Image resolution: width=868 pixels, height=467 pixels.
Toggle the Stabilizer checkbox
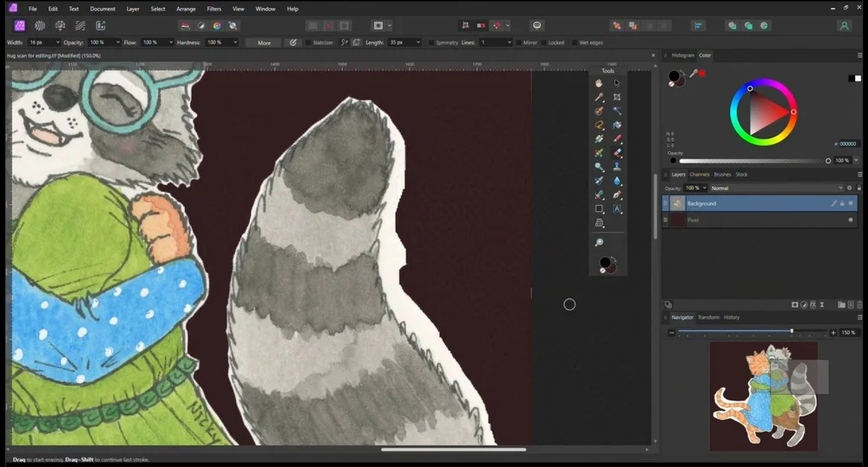click(308, 42)
